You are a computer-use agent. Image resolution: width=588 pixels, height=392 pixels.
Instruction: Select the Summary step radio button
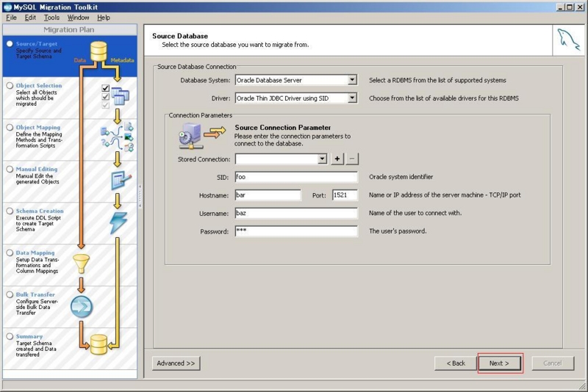pyautogui.click(x=10, y=337)
